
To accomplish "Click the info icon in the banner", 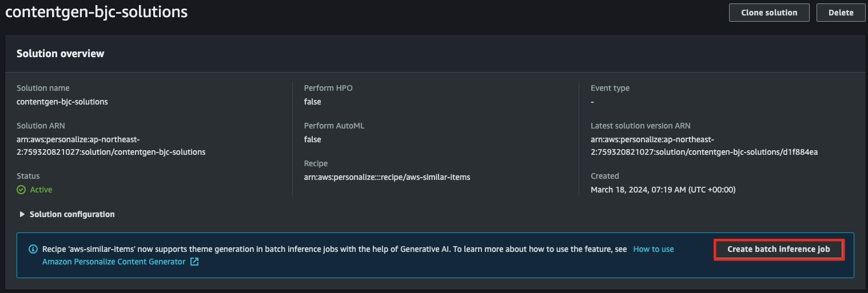I will click(33, 249).
